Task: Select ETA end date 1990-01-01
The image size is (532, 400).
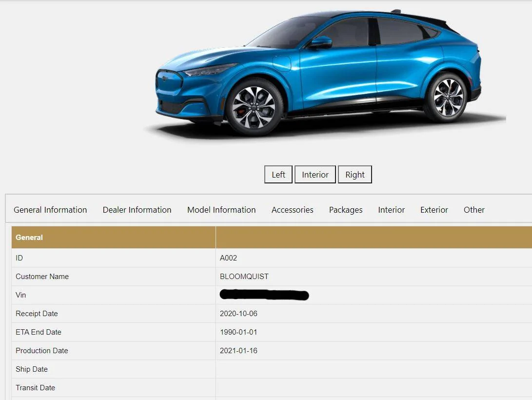Action: point(238,332)
